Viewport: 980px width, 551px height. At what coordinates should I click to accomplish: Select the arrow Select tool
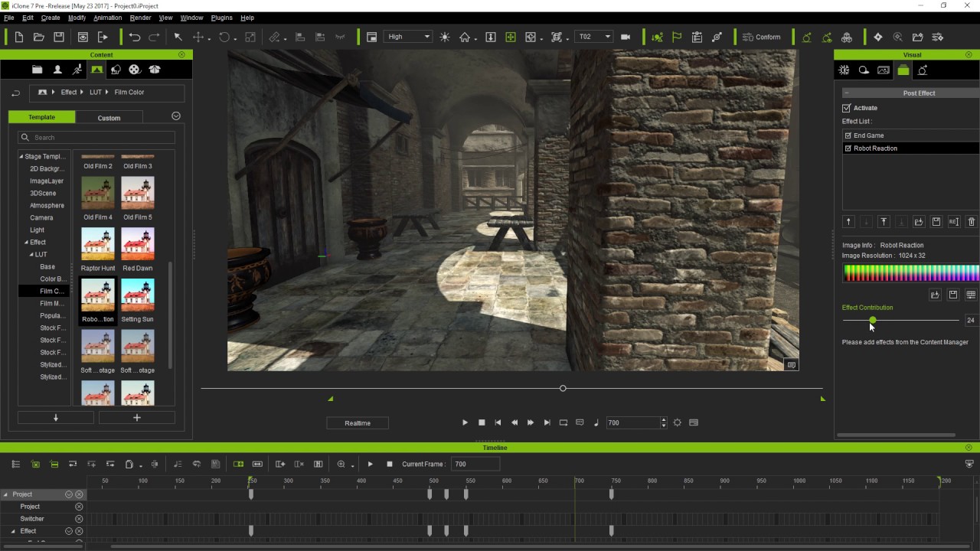[x=178, y=37]
